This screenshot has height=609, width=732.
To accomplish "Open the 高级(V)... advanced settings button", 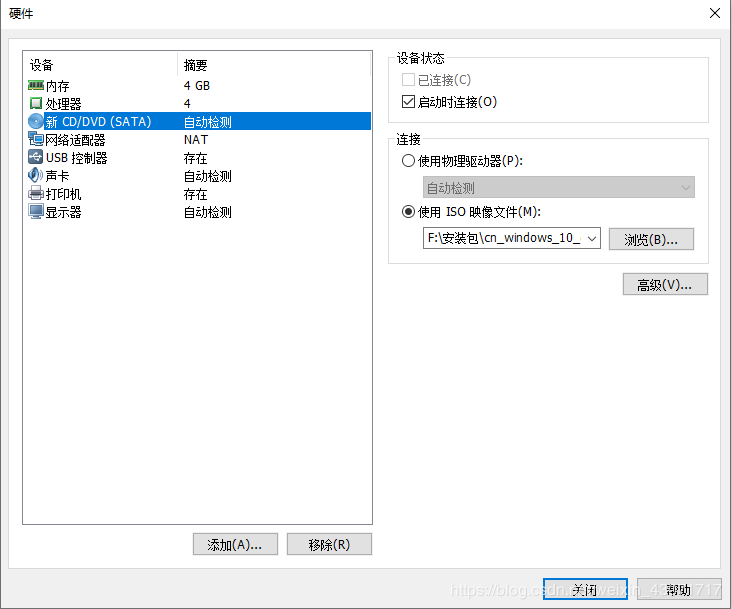I will [665, 285].
